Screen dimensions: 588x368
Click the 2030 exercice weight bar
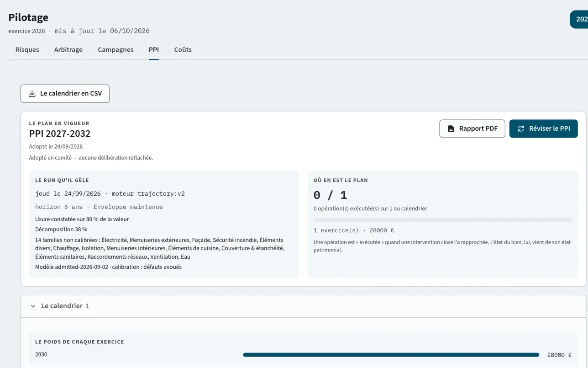click(391, 355)
